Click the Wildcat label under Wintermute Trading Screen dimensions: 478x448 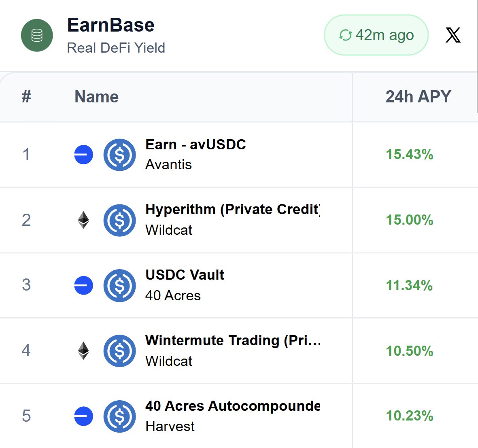(x=169, y=361)
